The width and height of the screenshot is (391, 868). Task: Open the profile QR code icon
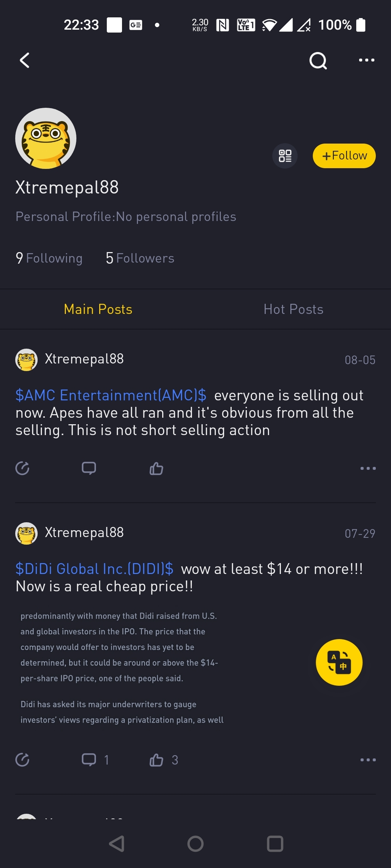[285, 156]
